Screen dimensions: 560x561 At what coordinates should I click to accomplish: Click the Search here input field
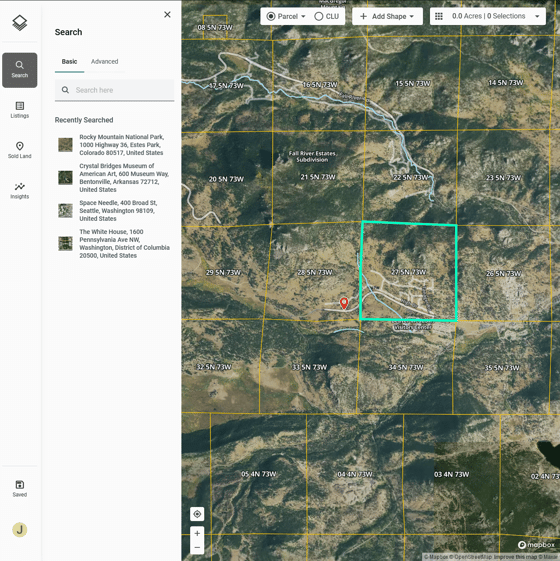click(x=115, y=90)
